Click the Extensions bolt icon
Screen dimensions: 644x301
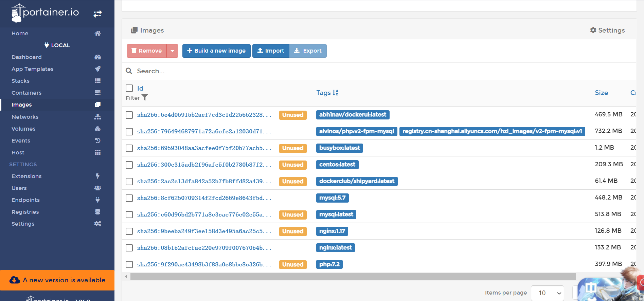pos(97,176)
